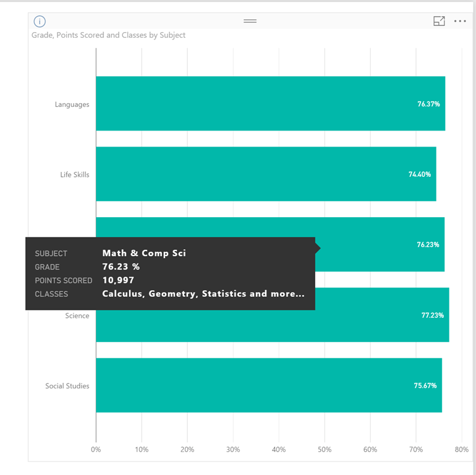Viewport: 476px width, 475px height.
Task: Open Focus mode with the expand icon
Action: click(439, 21)
